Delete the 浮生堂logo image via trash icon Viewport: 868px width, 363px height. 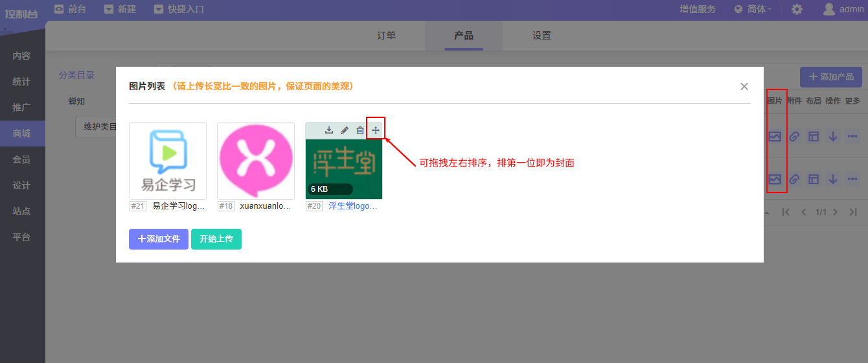point(360,130)
